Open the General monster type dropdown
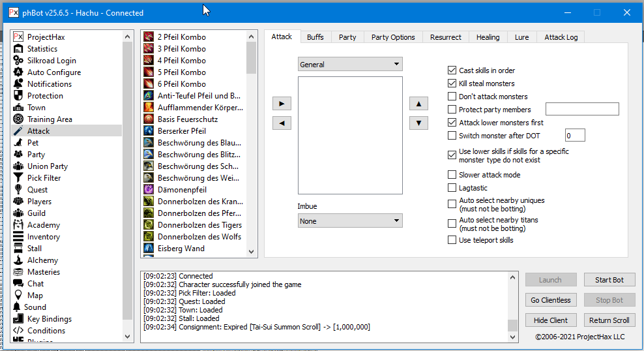The height and width of the screenshot is (351, 644). (350, 65)
